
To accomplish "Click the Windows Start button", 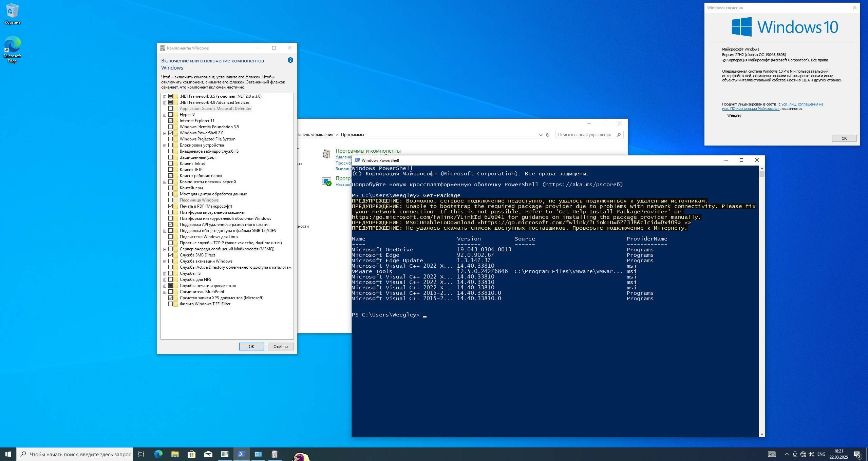I will click(x=8, y=454).
